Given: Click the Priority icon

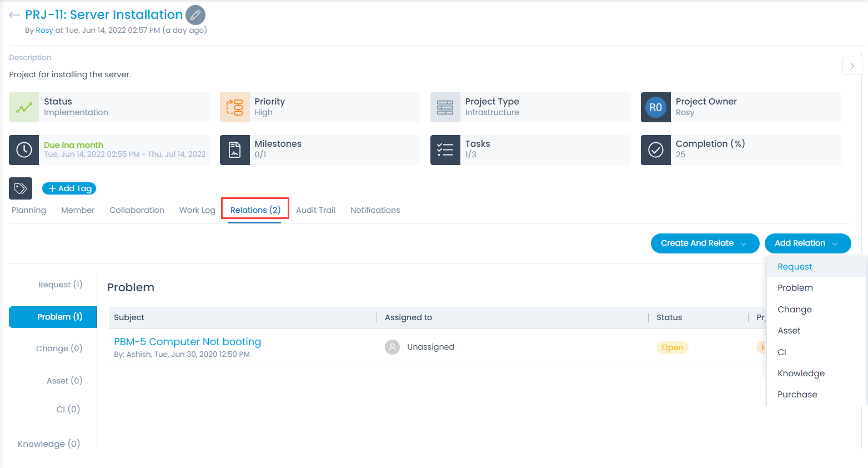Looking at the screenshot, I should (234, 107).
